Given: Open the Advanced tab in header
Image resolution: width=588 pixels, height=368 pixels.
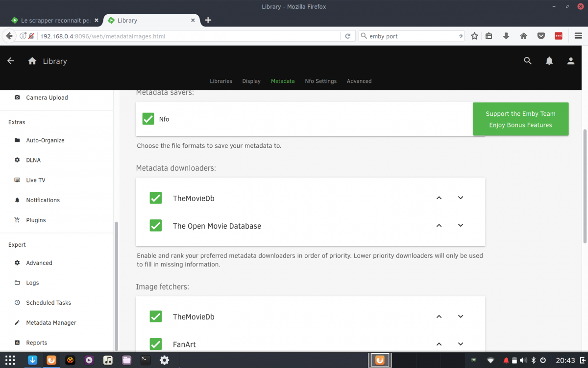Looking at the screenshot, I should 359,81.
